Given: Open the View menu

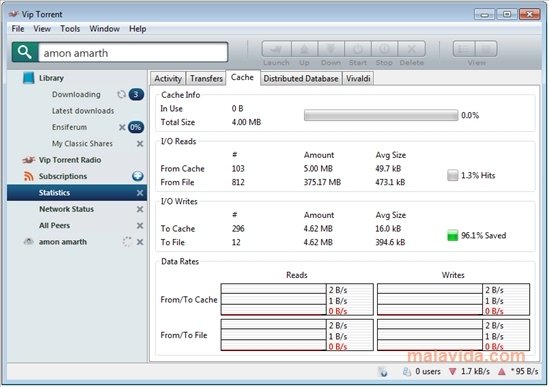Looking at the screenshot, I should point(42,29).
